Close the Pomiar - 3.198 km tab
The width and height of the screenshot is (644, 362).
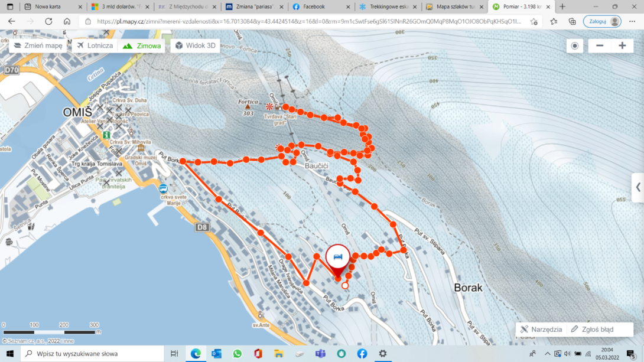tap(548, 6)
